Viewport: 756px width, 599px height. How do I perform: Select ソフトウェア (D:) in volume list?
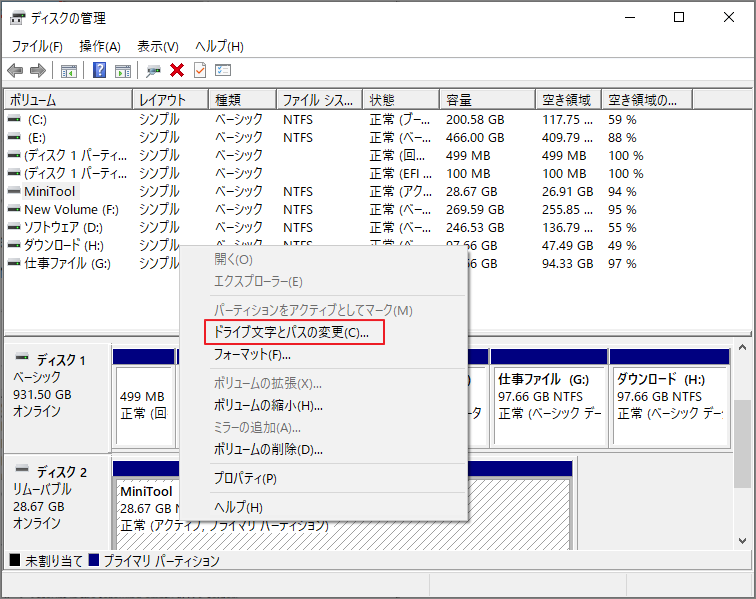[63, 227]
